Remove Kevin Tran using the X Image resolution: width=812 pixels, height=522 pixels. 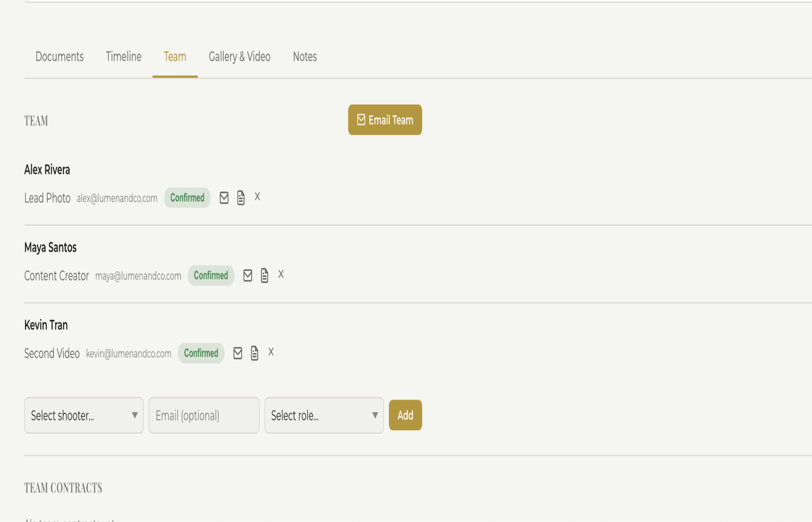271,352
